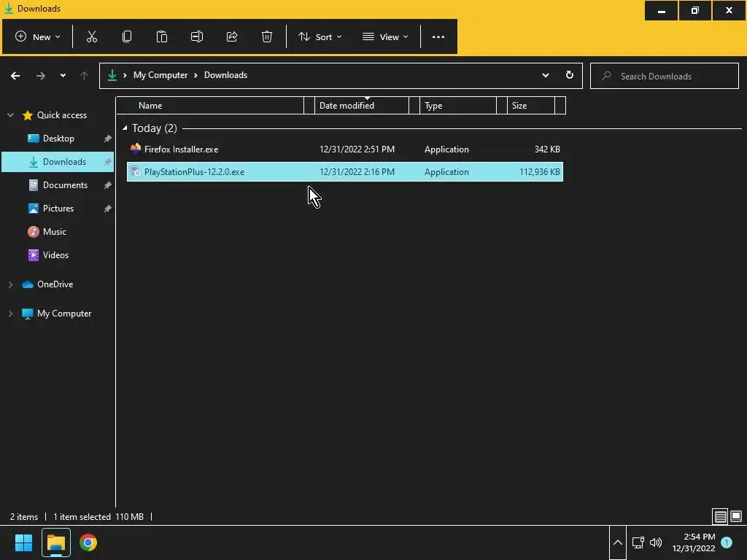Click the pin icon next to Pictures
Screen dimensions: 747x560
(108, 209)
